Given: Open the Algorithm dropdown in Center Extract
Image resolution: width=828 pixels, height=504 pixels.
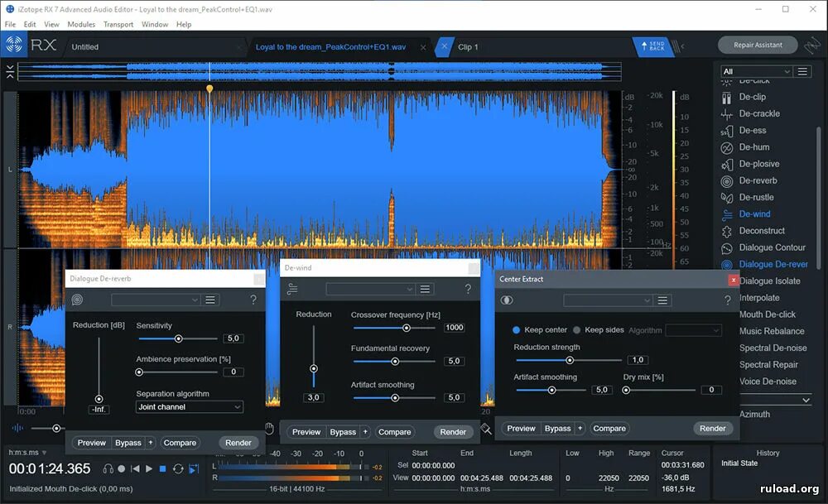Looking at the screenshot, I should coord(693,330).
